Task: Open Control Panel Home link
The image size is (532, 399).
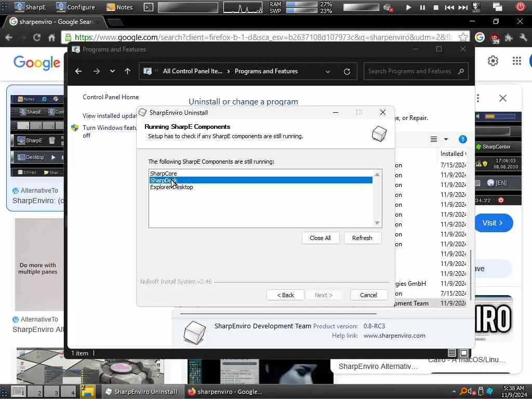Action: 111,97
